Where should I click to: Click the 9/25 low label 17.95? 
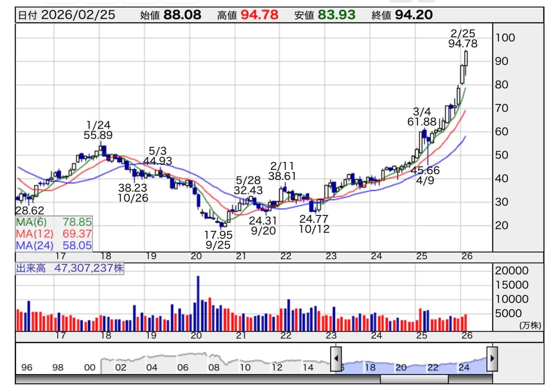218,235
